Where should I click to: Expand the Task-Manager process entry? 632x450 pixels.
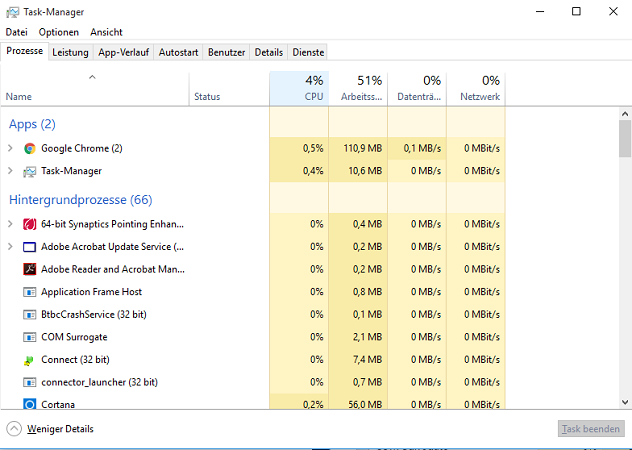coord(10,171)
